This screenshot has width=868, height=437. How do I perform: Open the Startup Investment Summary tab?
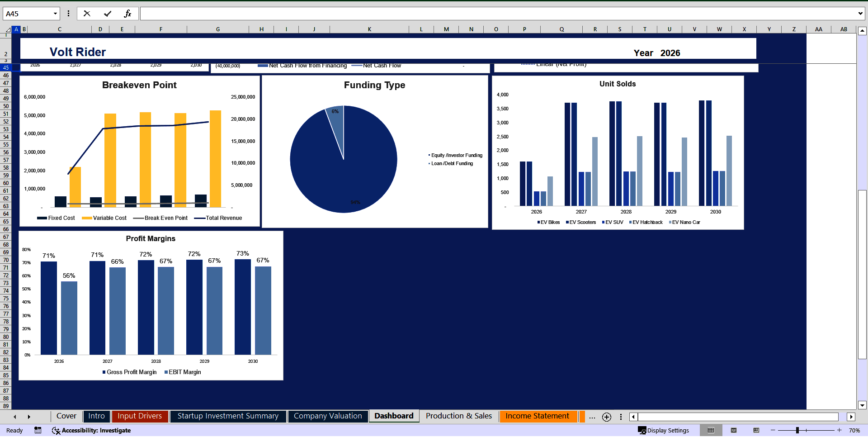228,416
